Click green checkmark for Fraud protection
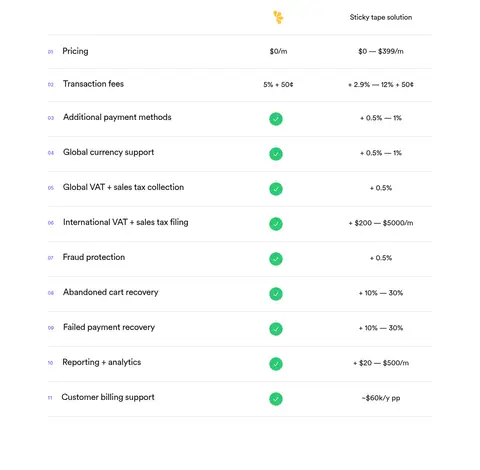The height and width of the screenshot is (470, 480). click(276, 259)
